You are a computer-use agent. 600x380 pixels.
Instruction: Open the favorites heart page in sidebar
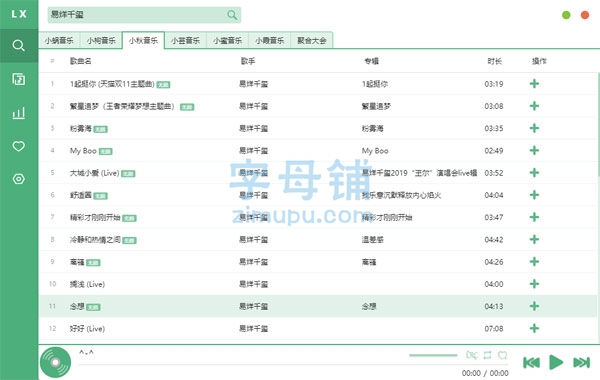[x=18, y=146]
